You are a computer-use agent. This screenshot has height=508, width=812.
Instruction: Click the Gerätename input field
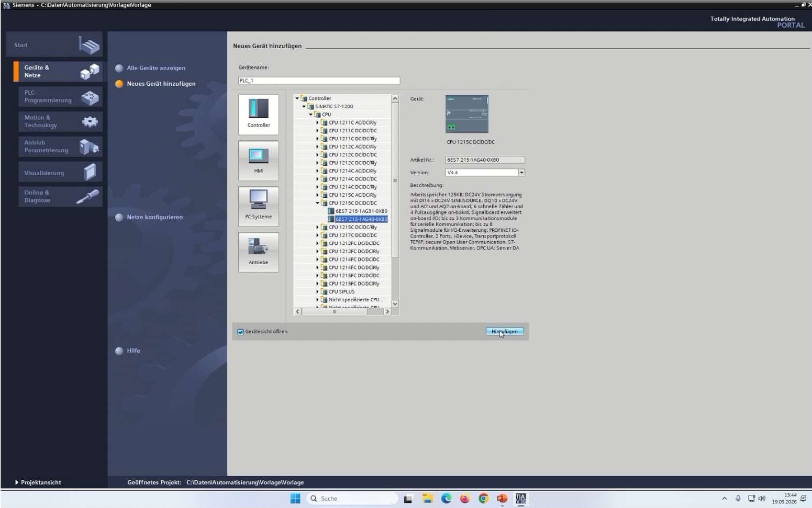click(x=319, y=81)
